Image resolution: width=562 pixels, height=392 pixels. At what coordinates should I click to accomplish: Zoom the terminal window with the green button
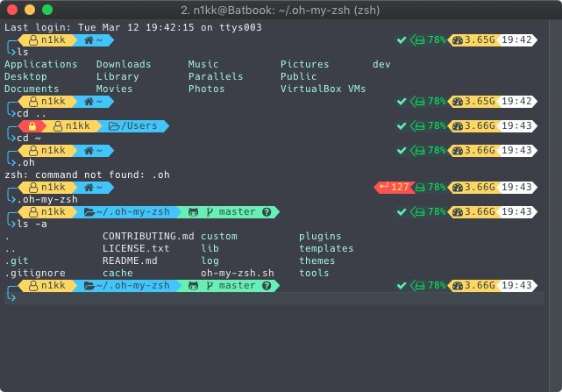(x=47, y=10)
